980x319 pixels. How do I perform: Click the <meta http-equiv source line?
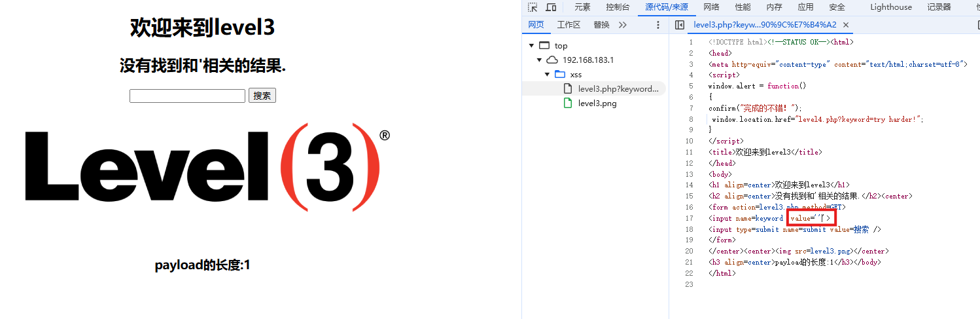[837, 64]
